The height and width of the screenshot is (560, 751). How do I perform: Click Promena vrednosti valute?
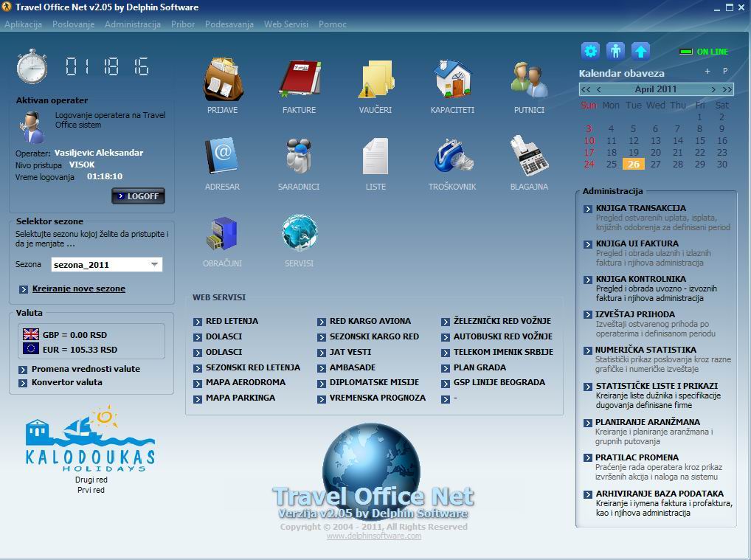[86, 369]
